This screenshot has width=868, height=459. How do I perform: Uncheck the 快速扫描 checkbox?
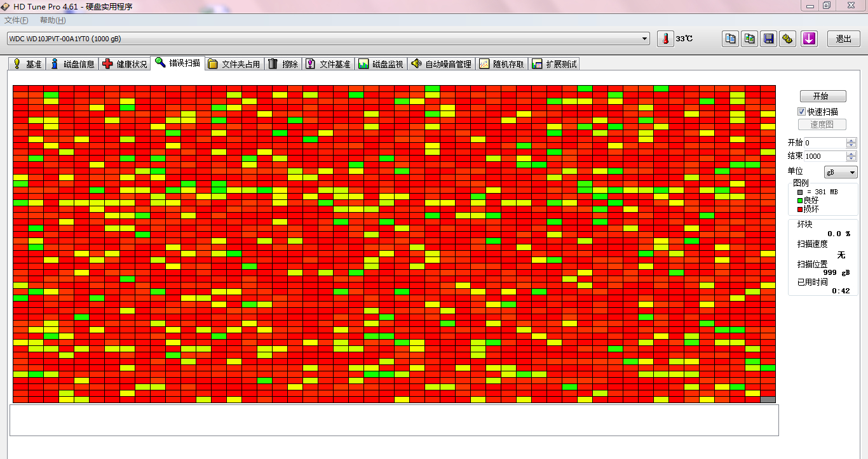coord(802,112)
